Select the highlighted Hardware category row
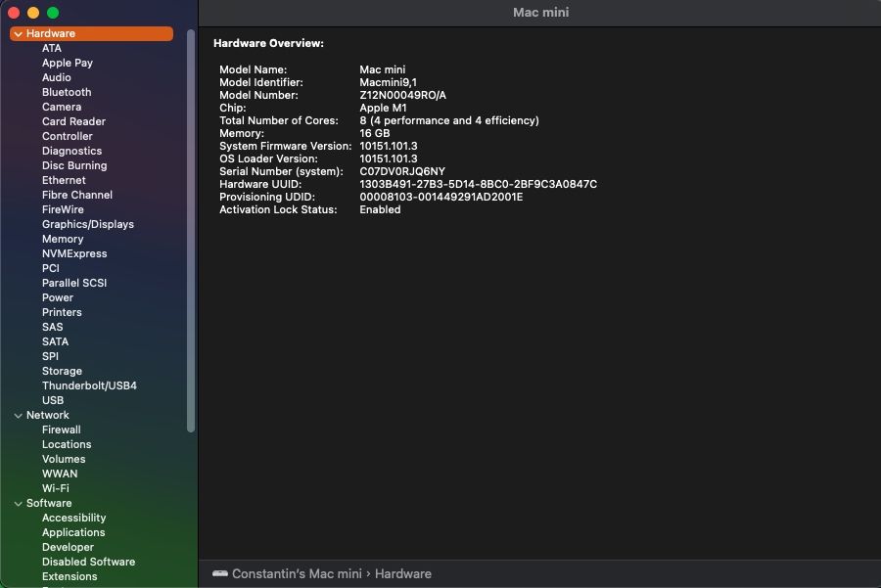Screen dimensions: 881x588 coord(92,33)
